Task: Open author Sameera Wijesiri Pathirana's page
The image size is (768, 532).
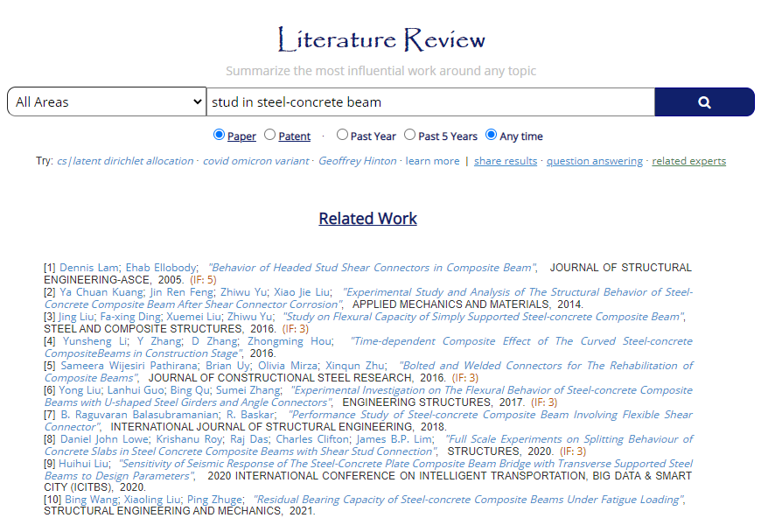Action: [129, 366]
